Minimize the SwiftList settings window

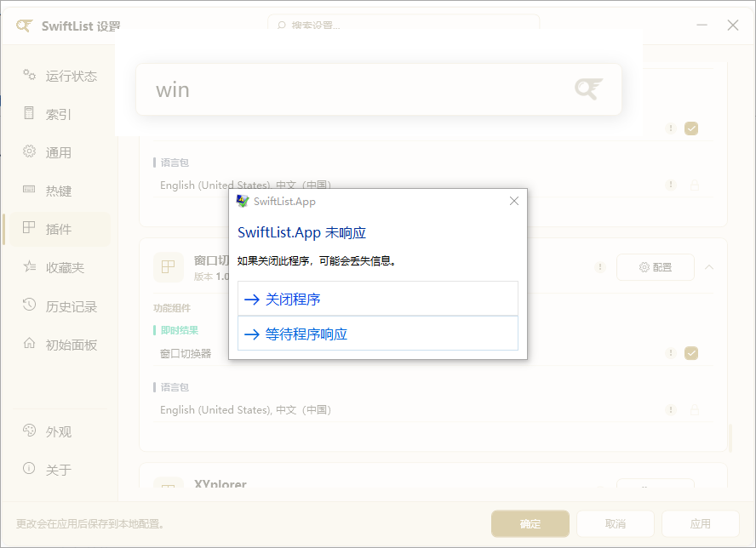coord(702,25)
